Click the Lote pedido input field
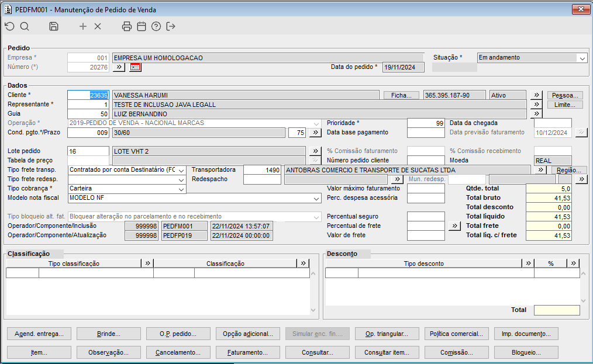The height and width of the screenshot is (364, 593). click(88, 151)
